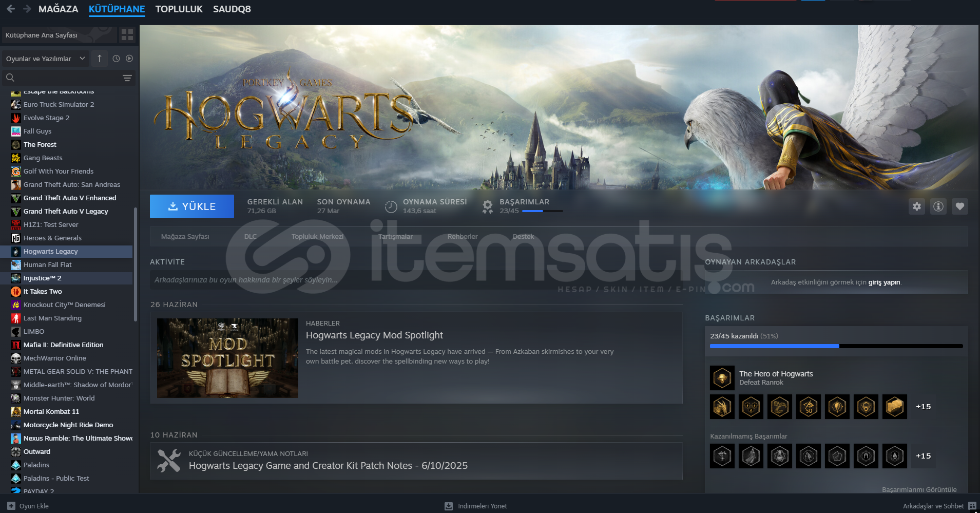The width and height of the screenshot is (980, 513).
Task: Select MechWarrior Online skull icon
Action: click(16, 358)
